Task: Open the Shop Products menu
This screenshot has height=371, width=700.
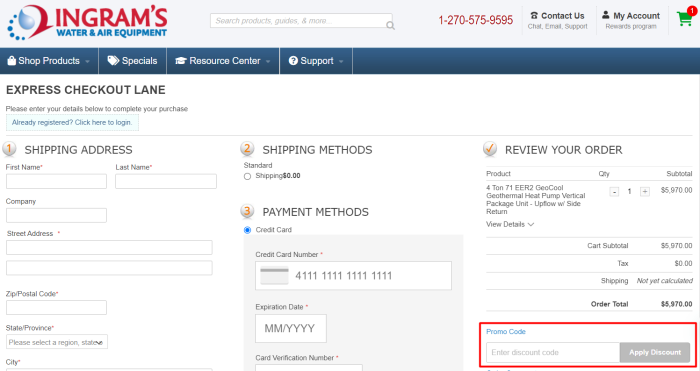Action: [x=49, y=61]
